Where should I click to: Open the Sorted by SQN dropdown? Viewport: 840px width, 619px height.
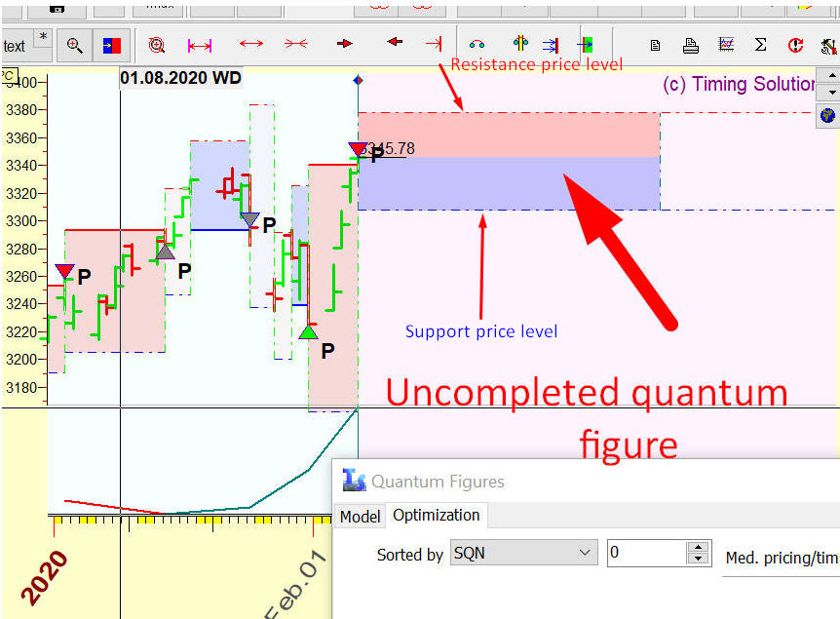[x=523, y=554]
